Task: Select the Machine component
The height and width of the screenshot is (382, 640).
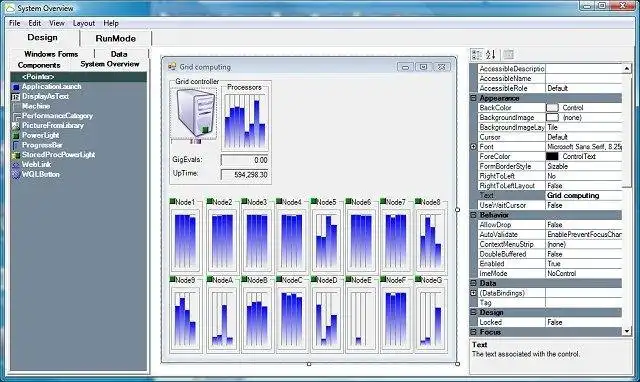Action: (x=36, y=106)
